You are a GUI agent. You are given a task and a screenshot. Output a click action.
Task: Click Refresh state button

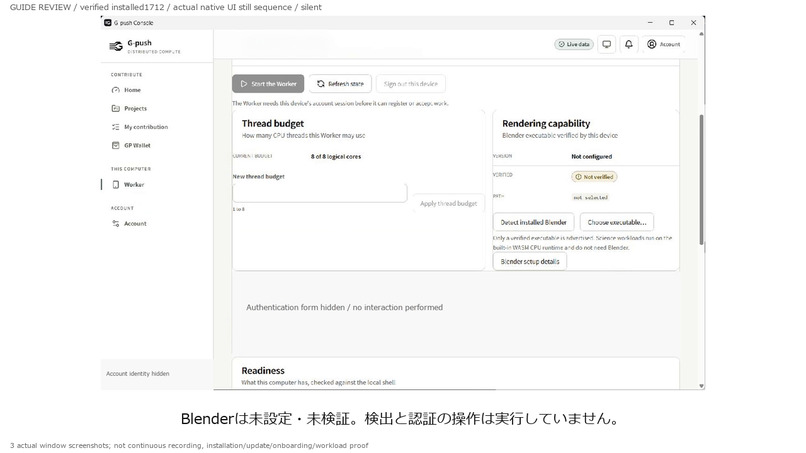(x=340, y=84)
